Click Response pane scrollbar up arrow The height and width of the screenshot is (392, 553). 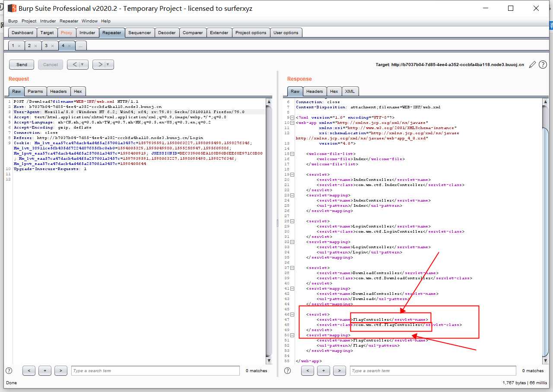pos(545,102)
